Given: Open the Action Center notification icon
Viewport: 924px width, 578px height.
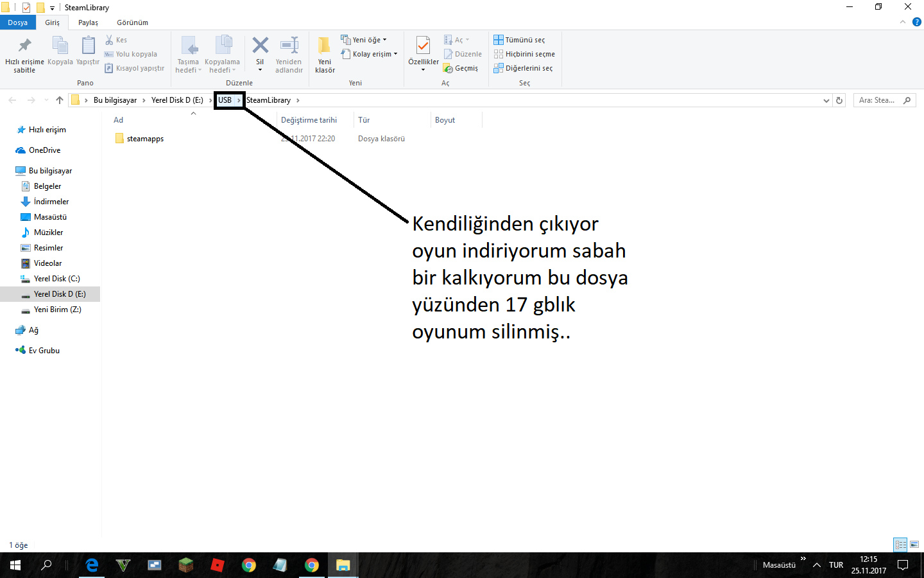Looking at the screenshot, I should coord(903,565).
